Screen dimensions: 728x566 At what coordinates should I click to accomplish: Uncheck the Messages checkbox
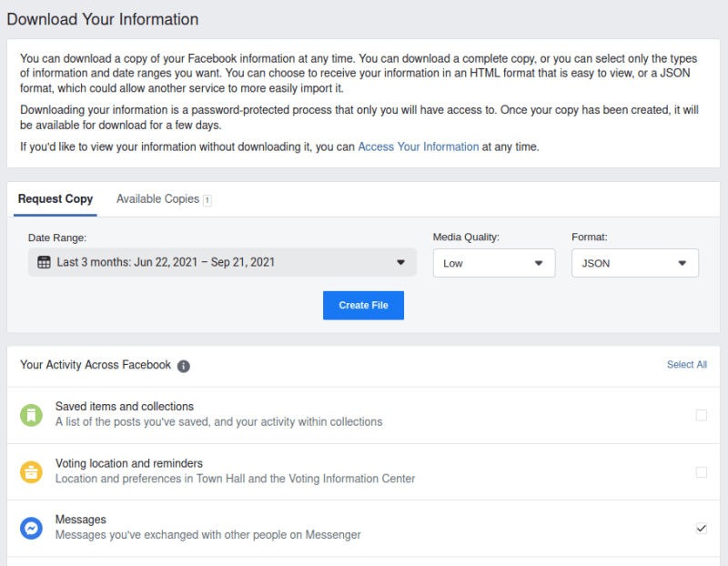pyautogui.click(x=701, y=529)
